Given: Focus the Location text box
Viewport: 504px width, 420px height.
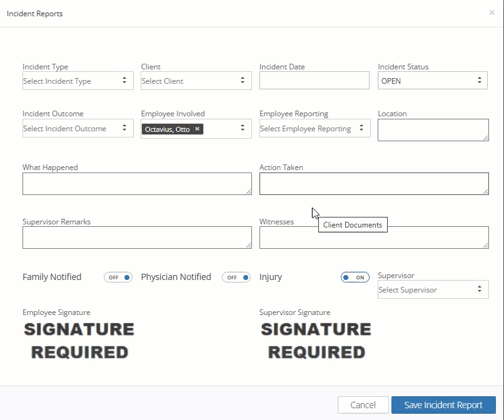Looking at the screenshot, I should [x=433, y=129].
